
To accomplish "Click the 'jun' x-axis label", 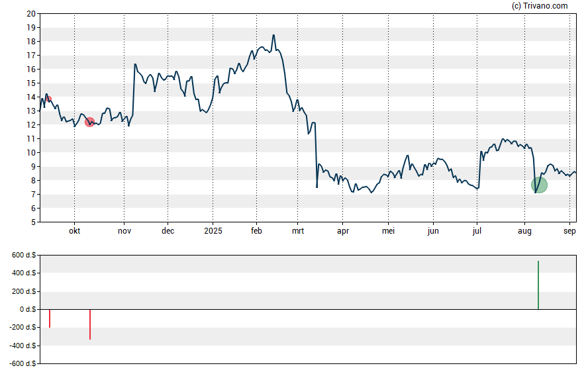I will click(433, 231).
